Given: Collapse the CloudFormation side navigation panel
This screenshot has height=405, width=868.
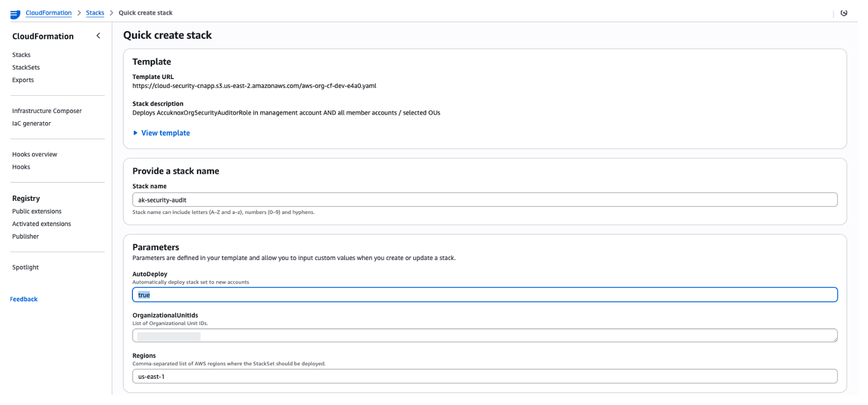Looking at the screenshot, I should 98,36.
